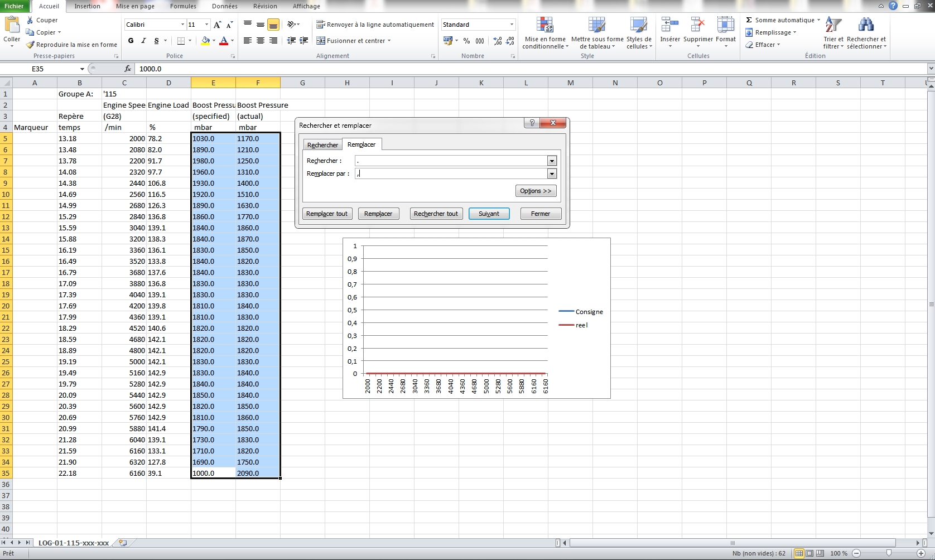Toggle italic formatting I button
Screen dimensions: 935x560
[143, 41]
